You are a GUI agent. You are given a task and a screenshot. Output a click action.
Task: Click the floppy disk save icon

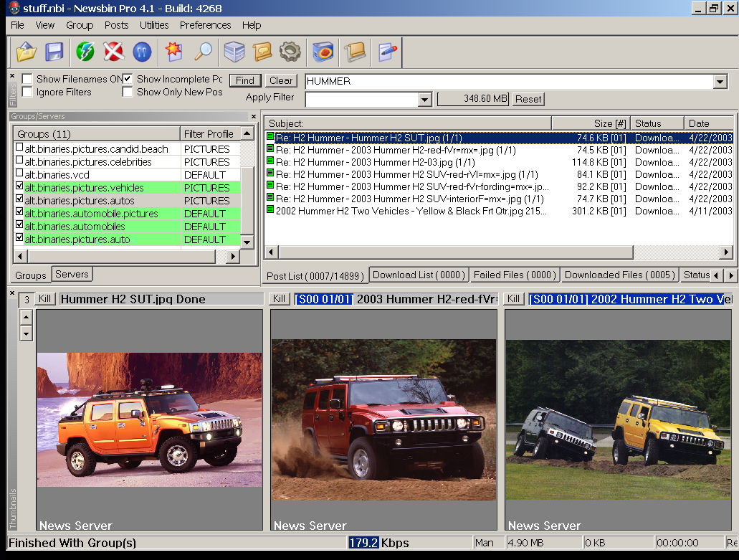54,52
